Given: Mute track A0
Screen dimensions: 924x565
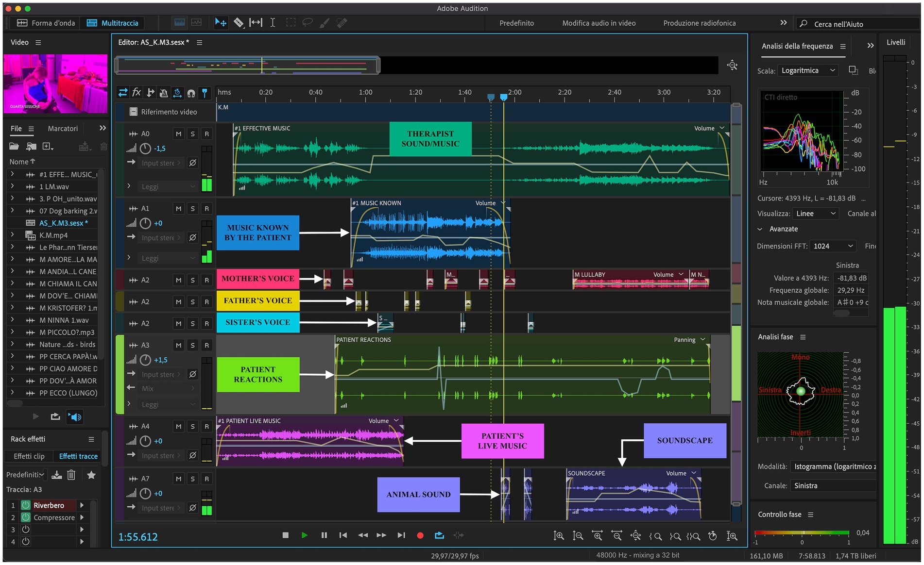Looking at the screenshot, I should 178,133.
